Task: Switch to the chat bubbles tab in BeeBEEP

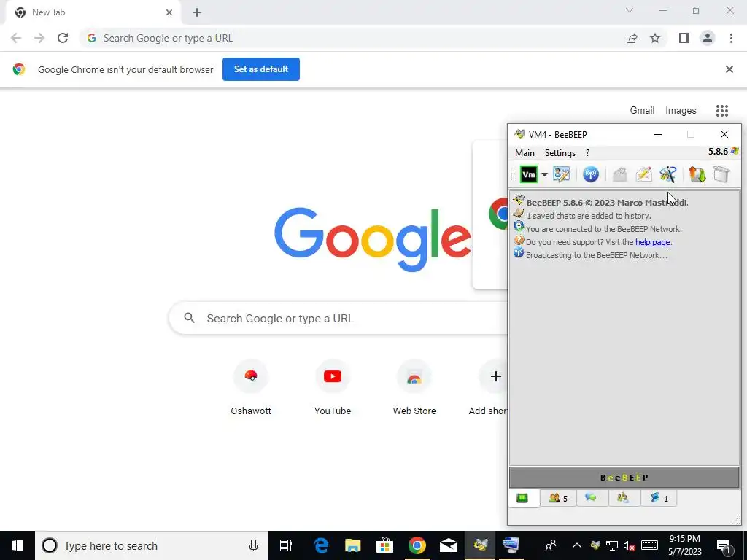Action: click(x=591, y=498)
